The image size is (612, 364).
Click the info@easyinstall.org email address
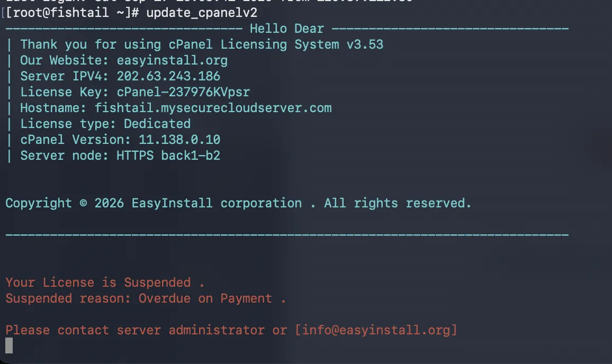tap(376, 330)
